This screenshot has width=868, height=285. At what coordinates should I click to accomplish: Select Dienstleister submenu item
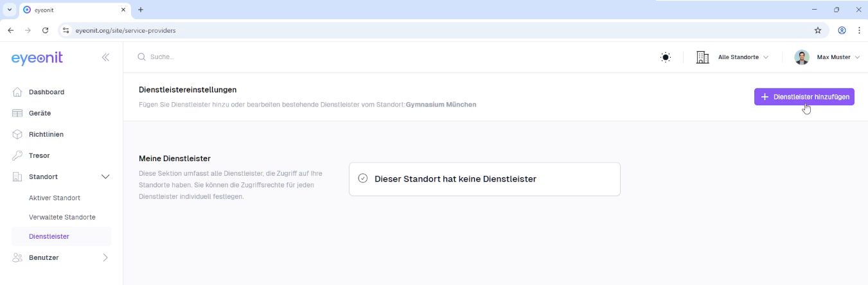point(61,236)
